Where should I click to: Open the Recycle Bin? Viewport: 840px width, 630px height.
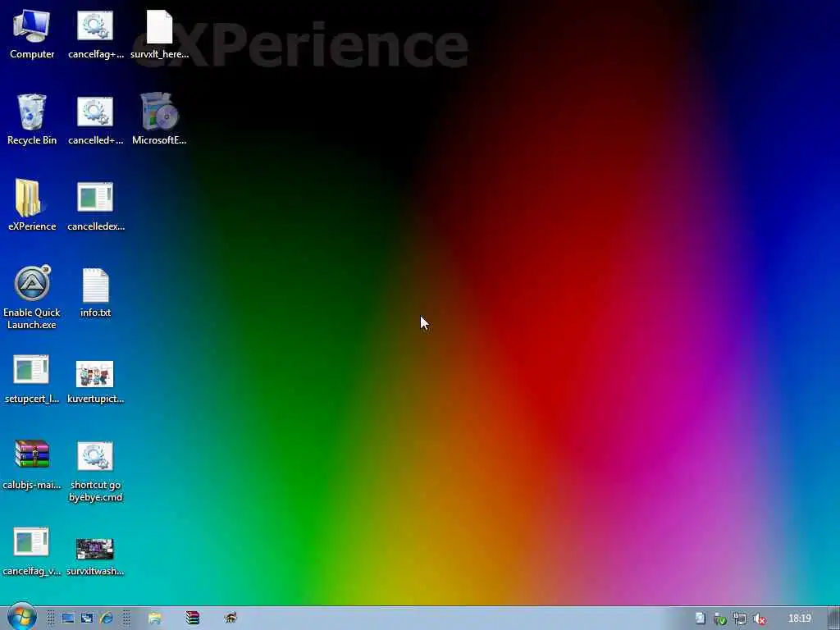[32, 120]
